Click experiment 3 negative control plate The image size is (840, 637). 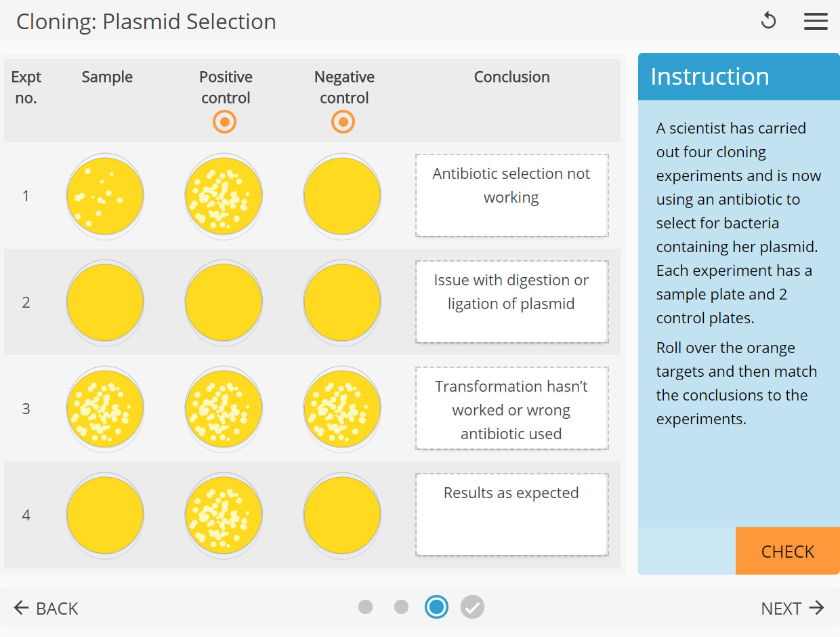[342, 408]
